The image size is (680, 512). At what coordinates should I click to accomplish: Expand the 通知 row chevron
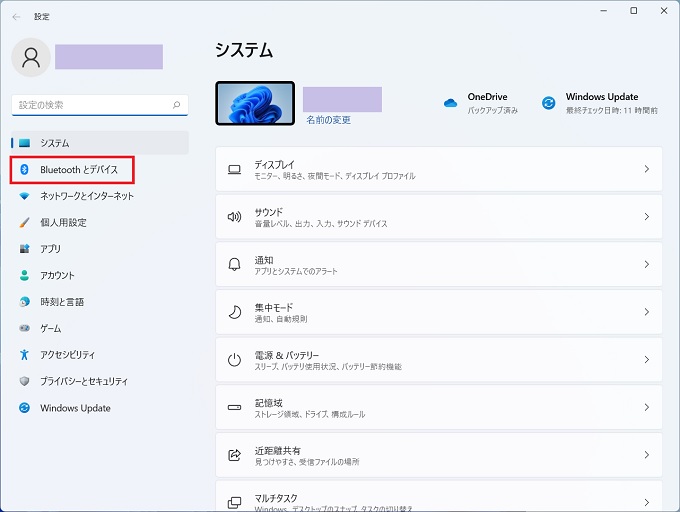[x=647, y=264]
